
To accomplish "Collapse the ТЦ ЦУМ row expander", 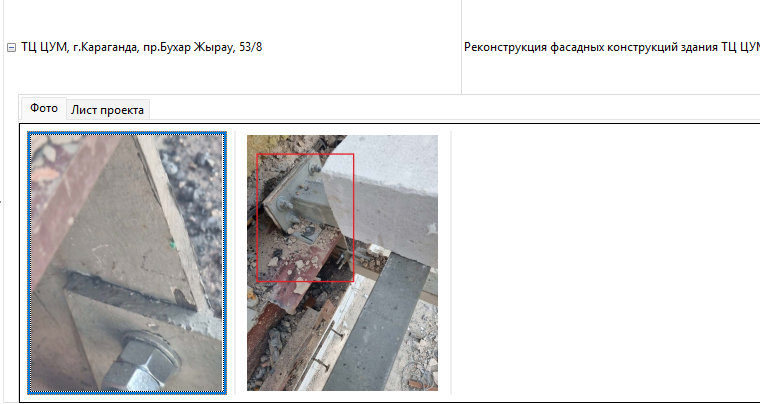I will click(x=11, y=47).
